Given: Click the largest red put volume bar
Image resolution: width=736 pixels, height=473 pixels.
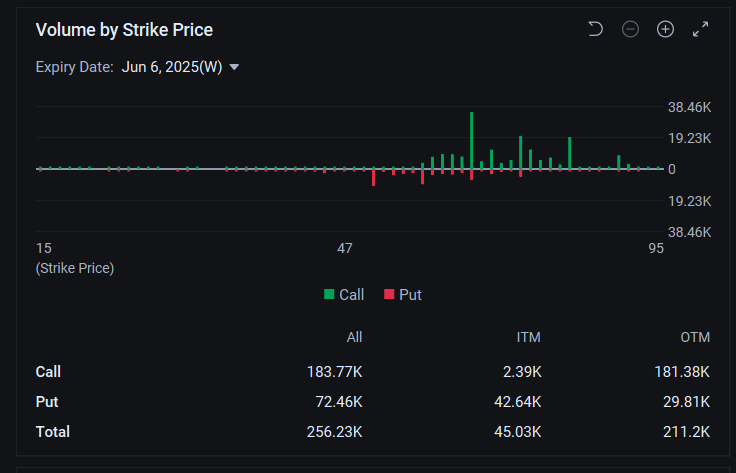Looking at the screenshot, I should [374, 177].
